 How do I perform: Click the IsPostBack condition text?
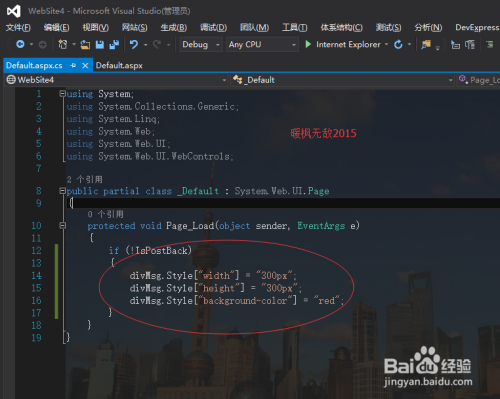point(161,250)
